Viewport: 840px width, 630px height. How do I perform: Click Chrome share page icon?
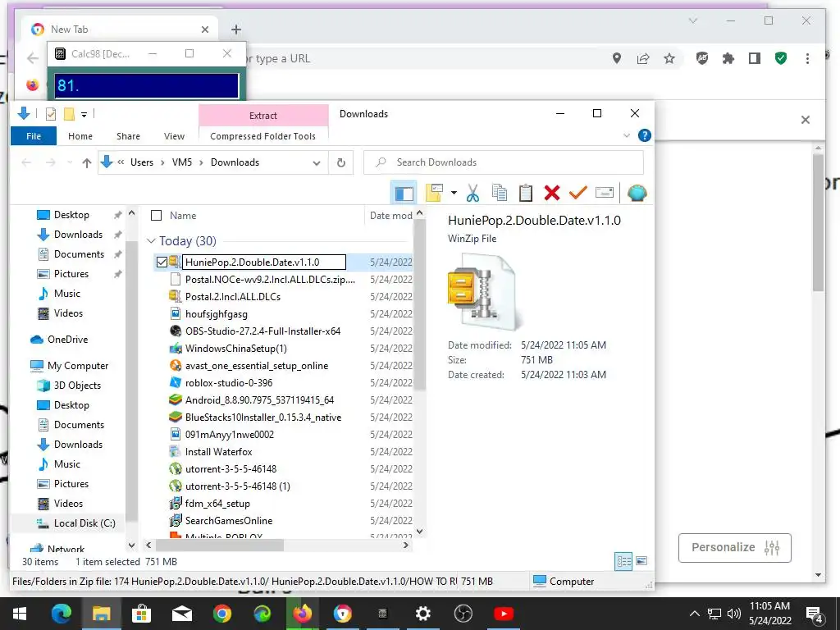point(643,58)
